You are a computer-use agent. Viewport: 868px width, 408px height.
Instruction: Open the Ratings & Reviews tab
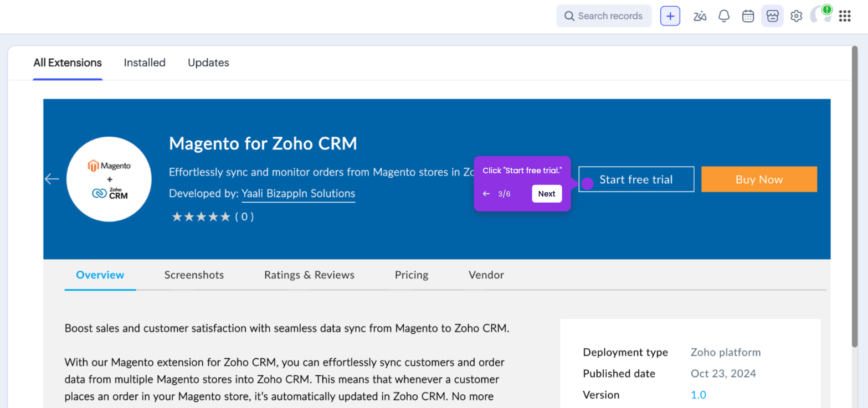309,275
